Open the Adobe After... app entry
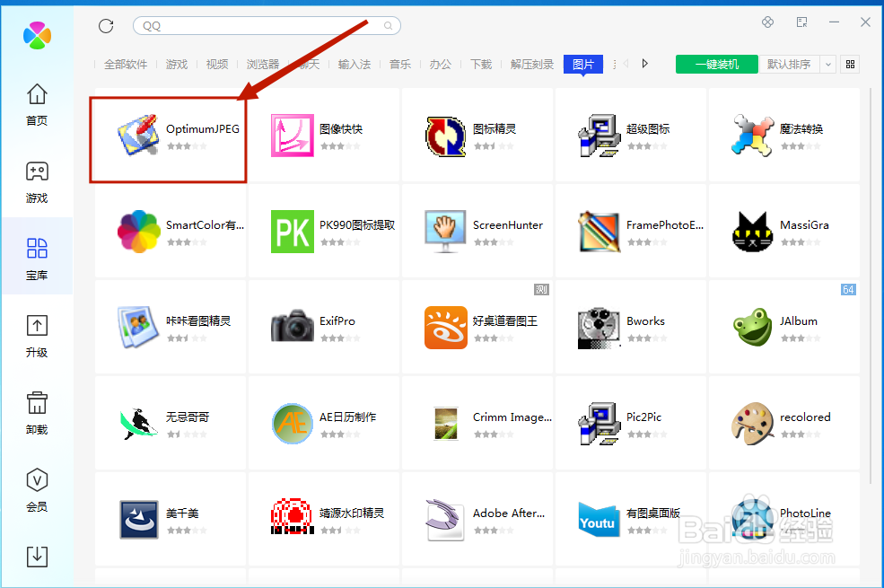The height and width of the screenshot is (588, 884). 477,519
